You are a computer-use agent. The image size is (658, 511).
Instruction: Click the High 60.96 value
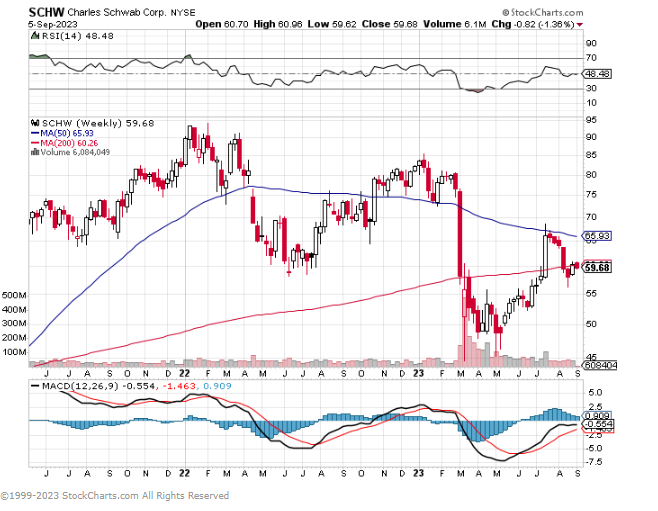[x=278, y=24]
